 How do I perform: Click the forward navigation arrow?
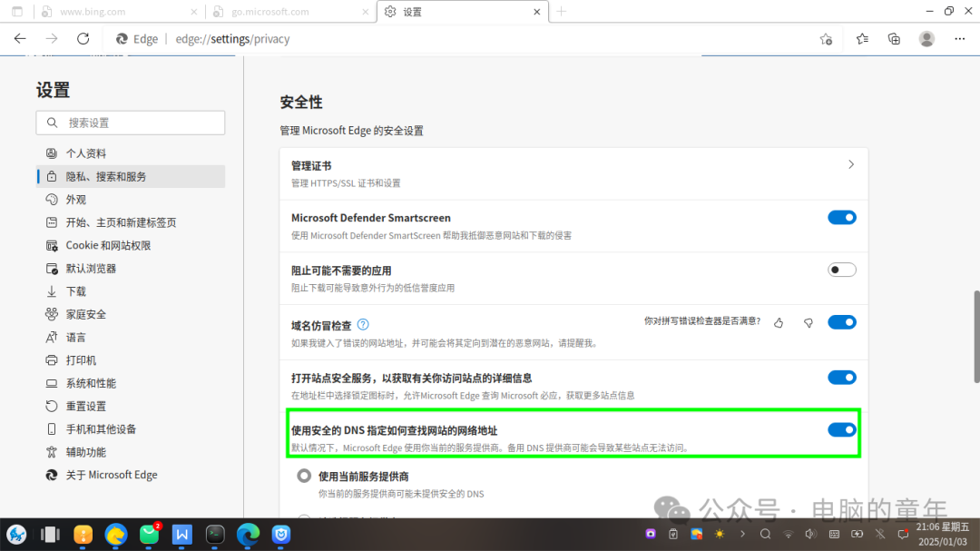pyautogui.click(x=51, y=39)
